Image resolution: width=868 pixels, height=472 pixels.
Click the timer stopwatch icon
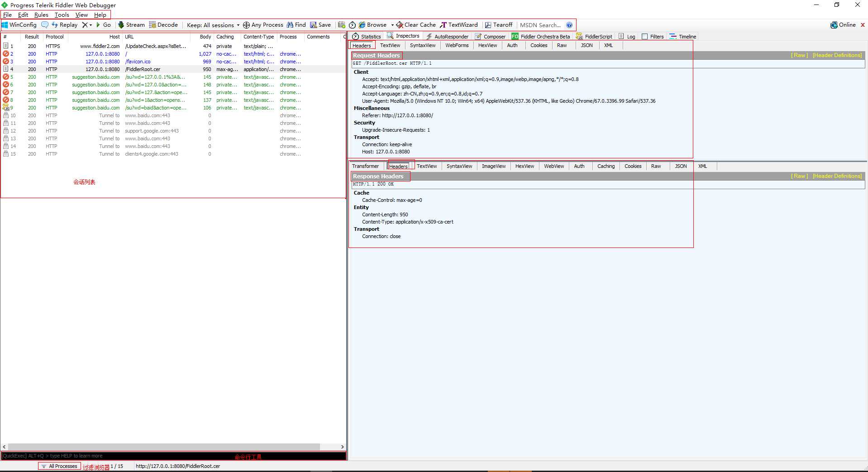coord(352,25)
